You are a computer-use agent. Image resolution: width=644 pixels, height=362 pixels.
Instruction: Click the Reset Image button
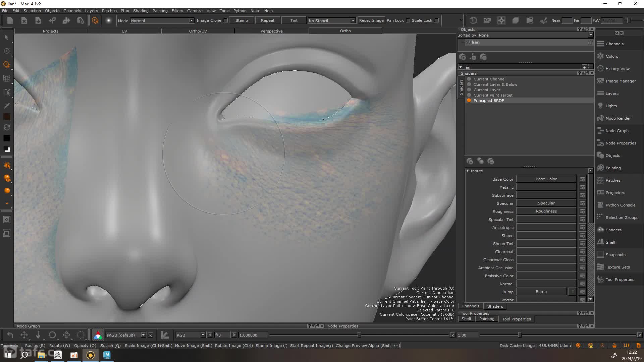tap(371, 20)
